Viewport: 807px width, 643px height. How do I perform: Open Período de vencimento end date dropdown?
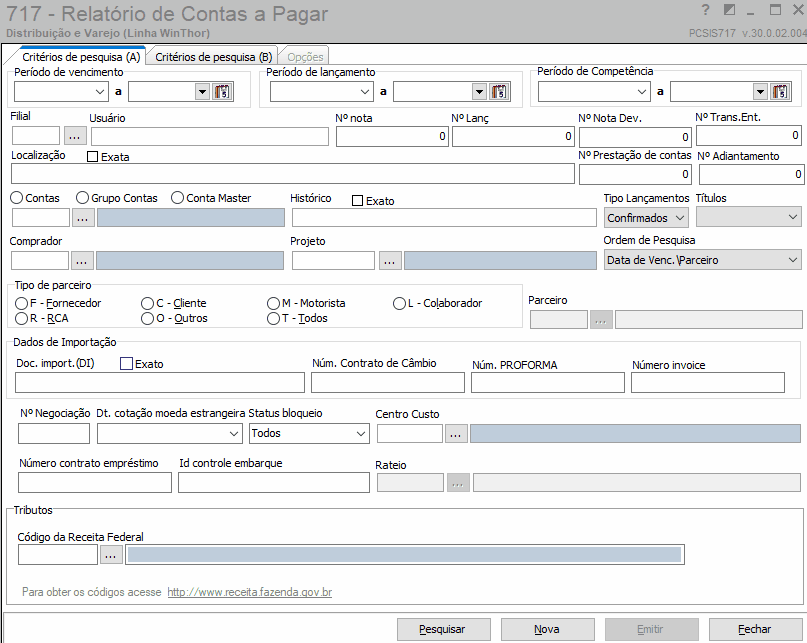202,92
